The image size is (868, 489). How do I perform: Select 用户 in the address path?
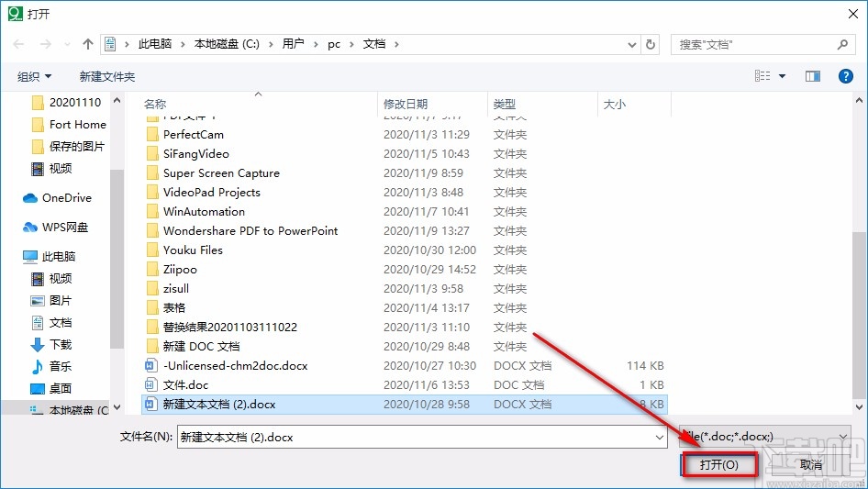pyautogui.click(x=293, y=44)
